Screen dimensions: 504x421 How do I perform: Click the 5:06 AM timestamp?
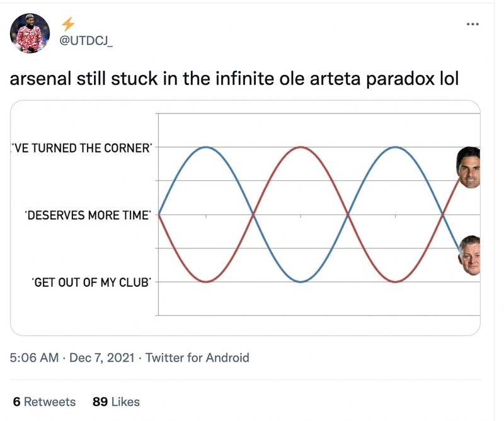pyautogui.click(x=35, y=358)
